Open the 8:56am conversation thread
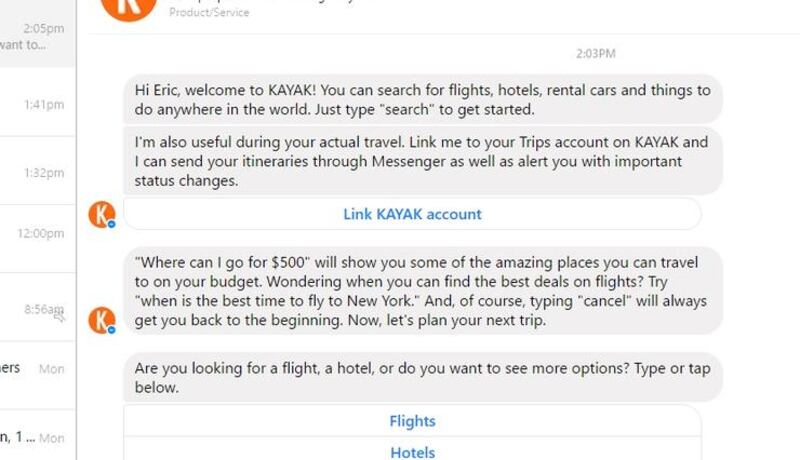 (37, 310)
